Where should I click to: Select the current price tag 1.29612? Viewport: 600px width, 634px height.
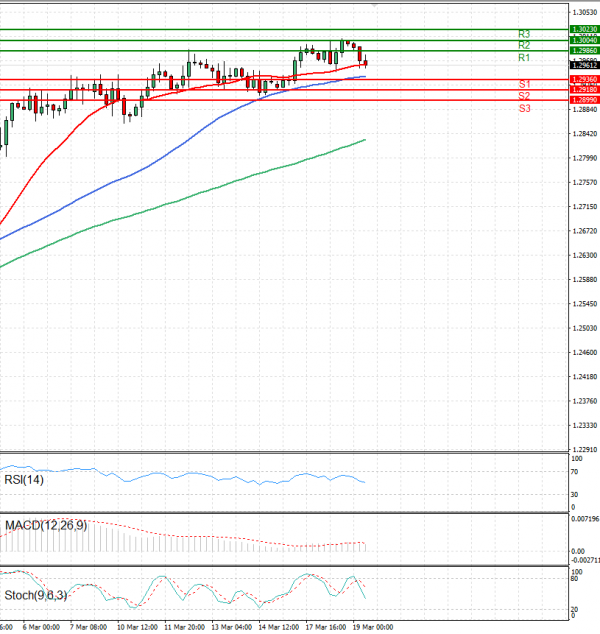(x=585, y=65)
